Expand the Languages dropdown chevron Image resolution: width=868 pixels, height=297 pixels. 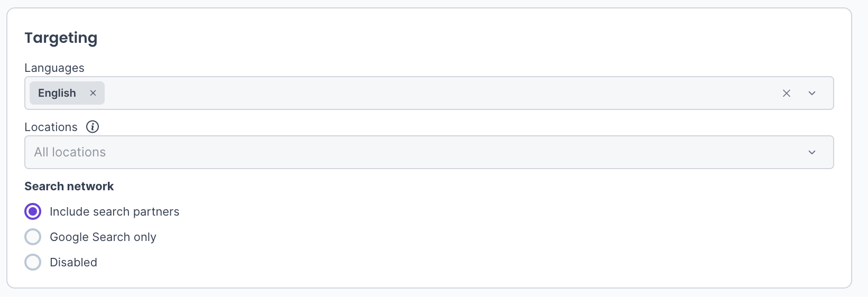click(x=812, y=93)
